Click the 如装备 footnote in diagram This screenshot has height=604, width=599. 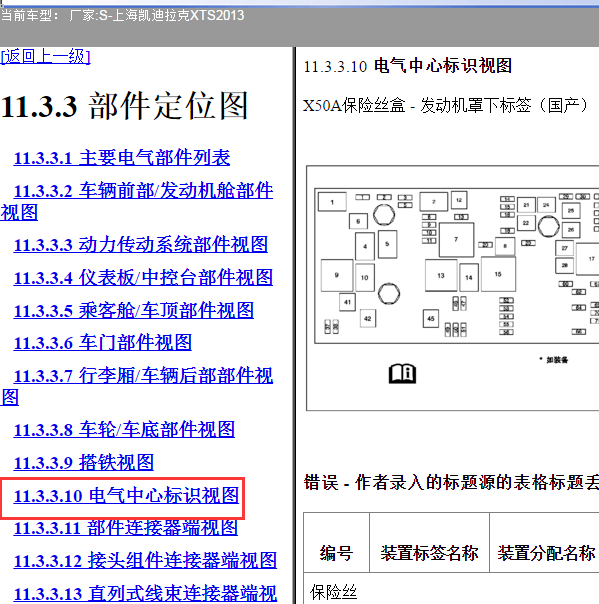click(554, 360)
